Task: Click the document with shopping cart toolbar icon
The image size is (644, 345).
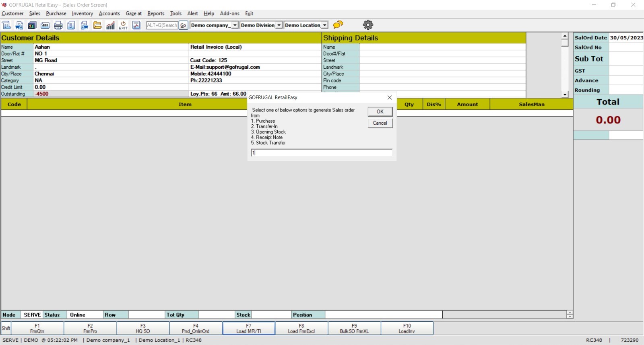Action: pyautogui.click(x=19, y=25)
